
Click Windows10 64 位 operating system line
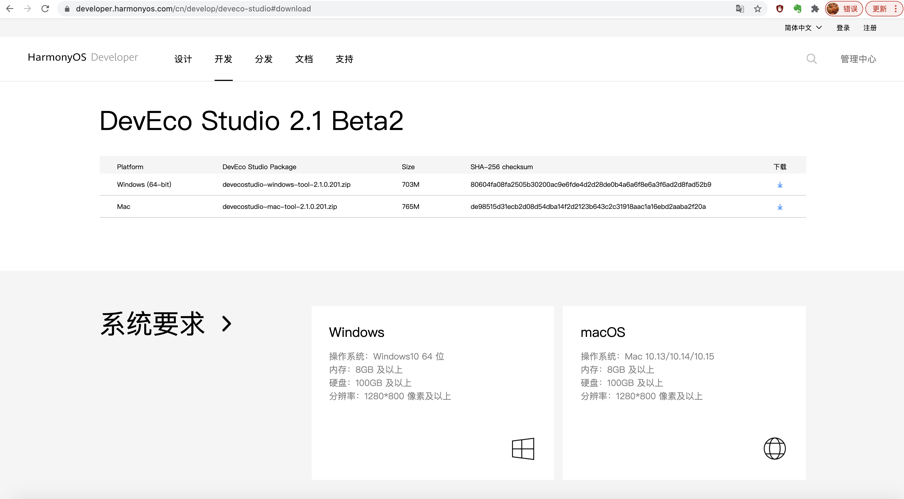point(386,356)
